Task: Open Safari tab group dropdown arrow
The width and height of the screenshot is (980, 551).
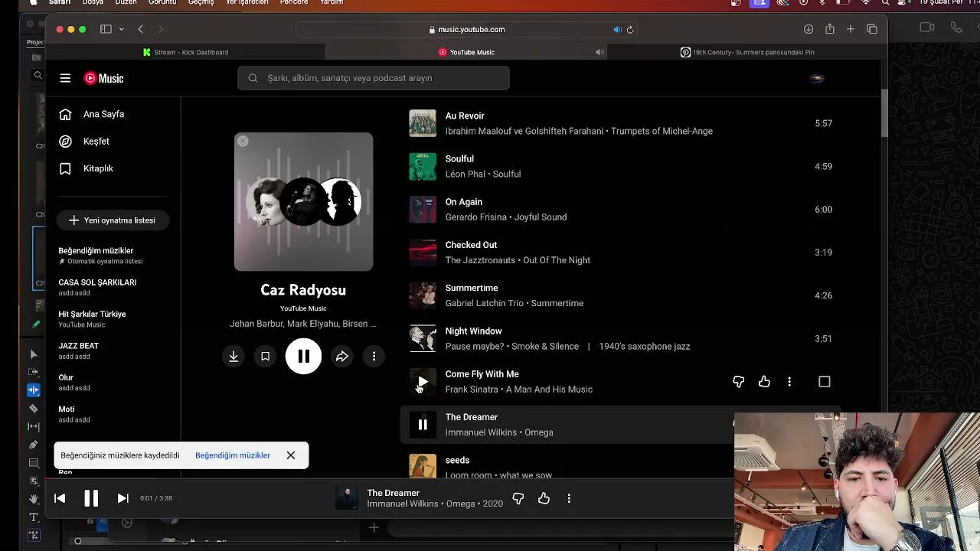Action: pos(121,29)
